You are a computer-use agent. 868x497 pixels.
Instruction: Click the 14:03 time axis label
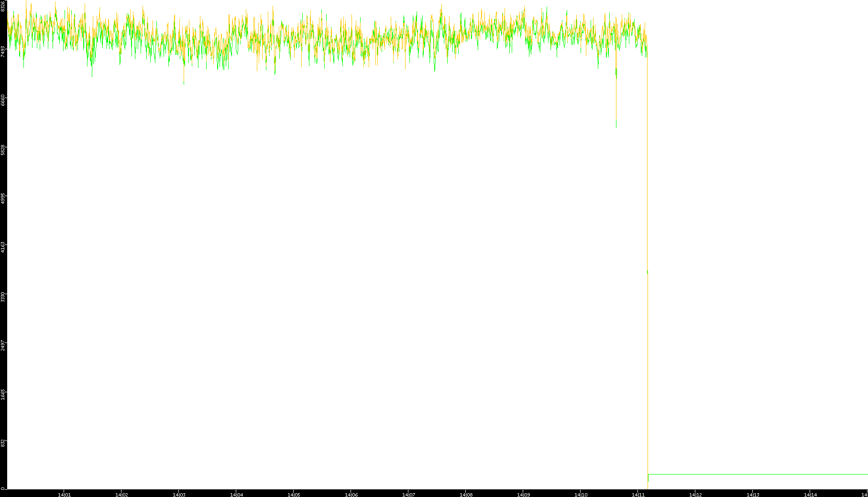click(x=179, y=494)
